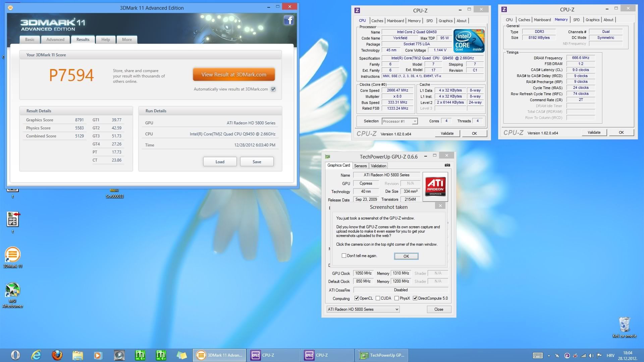Open Caches tab in CPU-Z processor window

377,21
